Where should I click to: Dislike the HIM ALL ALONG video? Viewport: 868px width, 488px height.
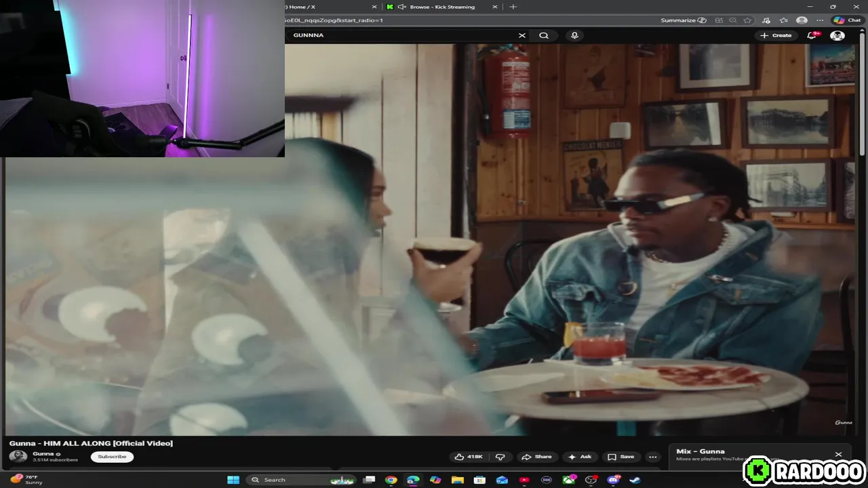point(500,457)
